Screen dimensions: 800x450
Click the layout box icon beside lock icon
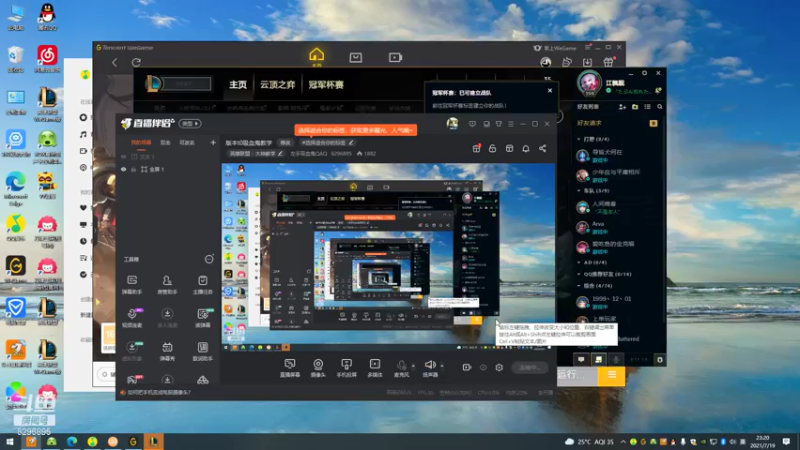point(509,148)
